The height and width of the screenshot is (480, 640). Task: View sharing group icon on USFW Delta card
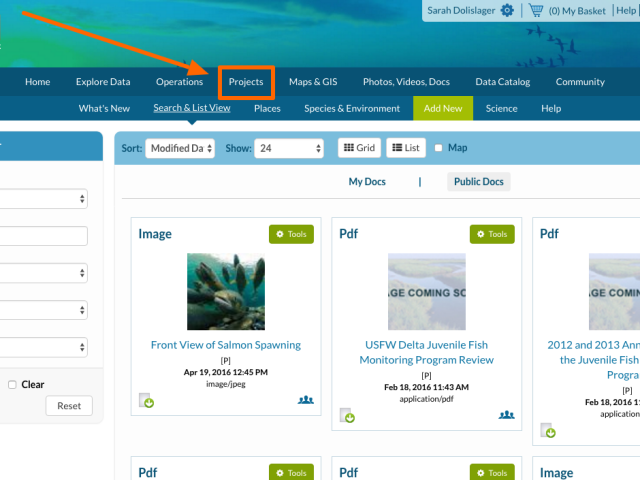click(507, 415)
